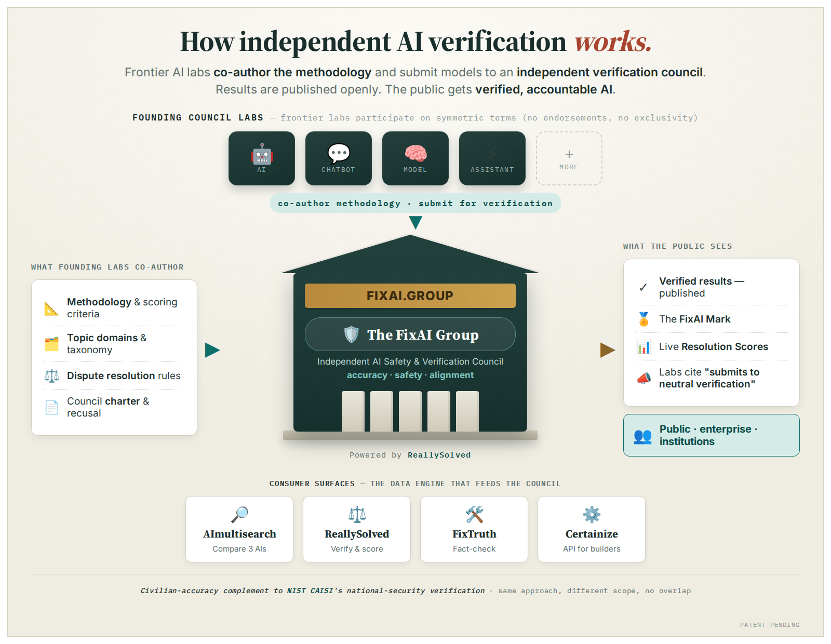Click the megaphone Labs cite icon

(644, 378)
